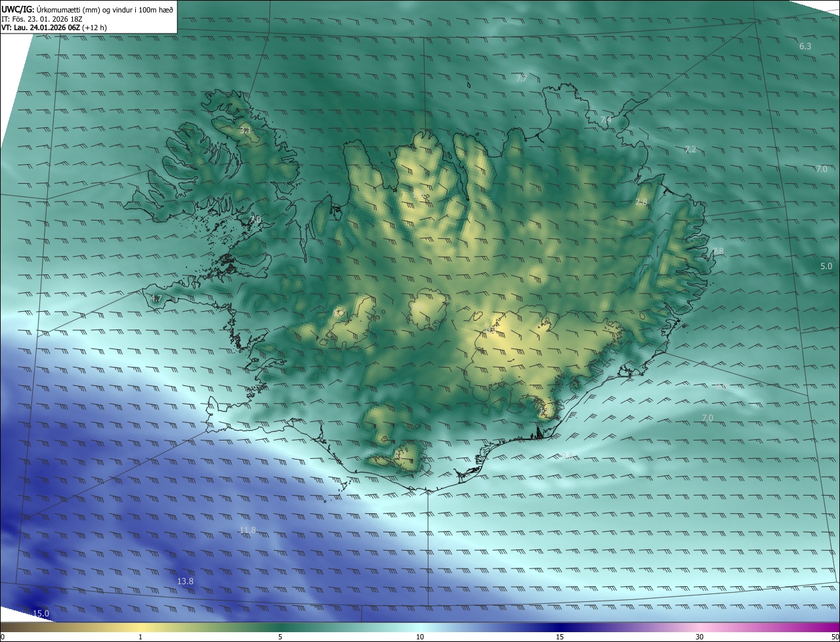
Task: Click the 13.8 value label on the map
Action: (186, 582)
